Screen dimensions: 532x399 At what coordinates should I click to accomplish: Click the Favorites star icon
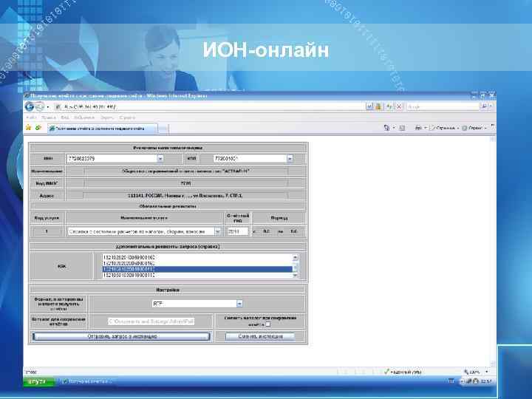29,128
